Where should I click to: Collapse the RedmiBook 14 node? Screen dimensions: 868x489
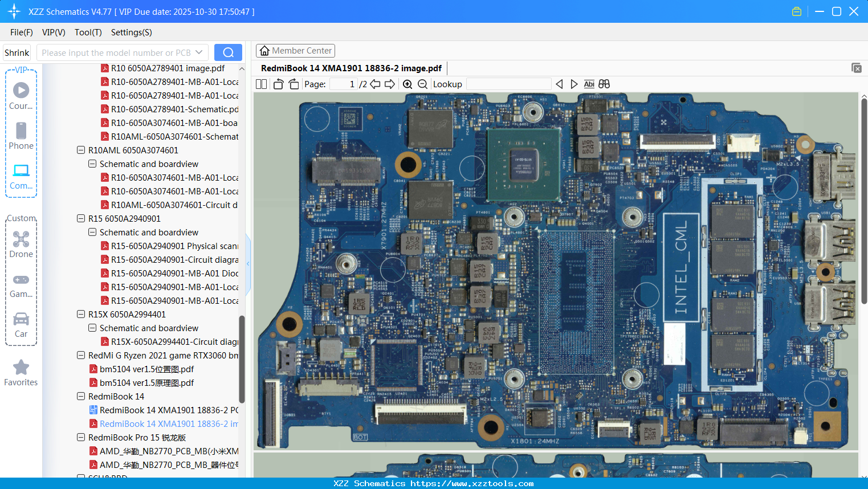tap(81, 397)
